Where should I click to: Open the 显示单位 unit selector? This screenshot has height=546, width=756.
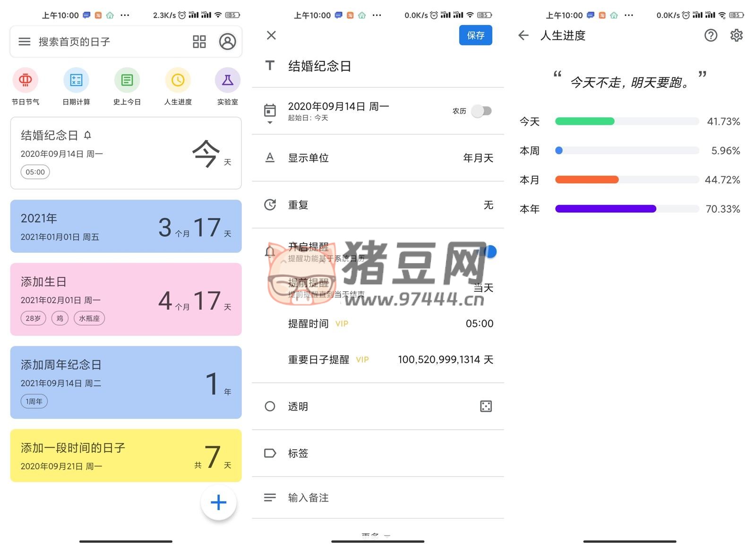click(x=378, y=158)
